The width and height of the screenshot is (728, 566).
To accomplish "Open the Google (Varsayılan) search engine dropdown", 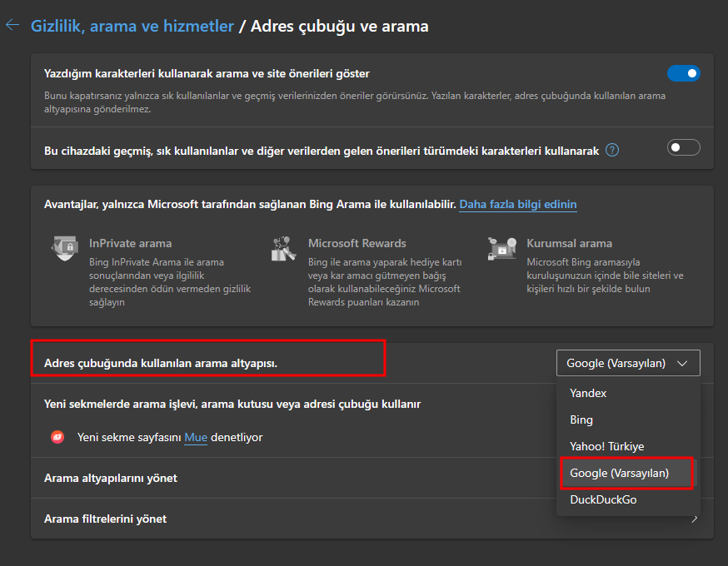I will (628, 363).
